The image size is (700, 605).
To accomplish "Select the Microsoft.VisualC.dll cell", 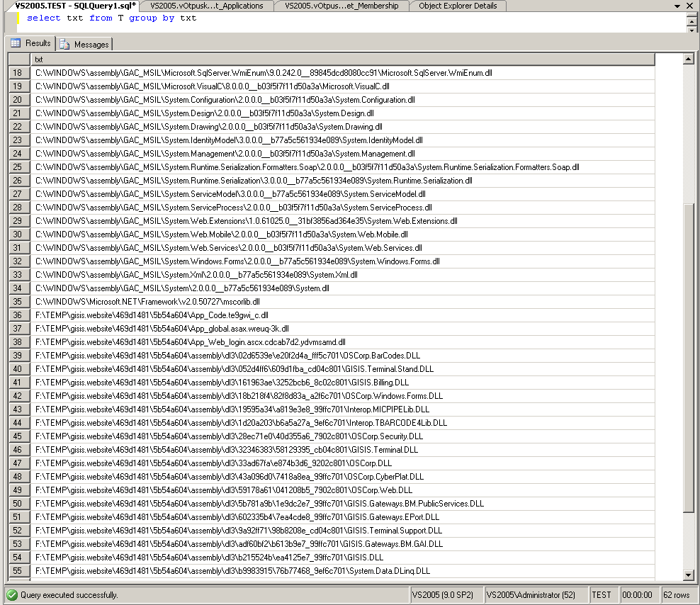I will click(342, 86).
